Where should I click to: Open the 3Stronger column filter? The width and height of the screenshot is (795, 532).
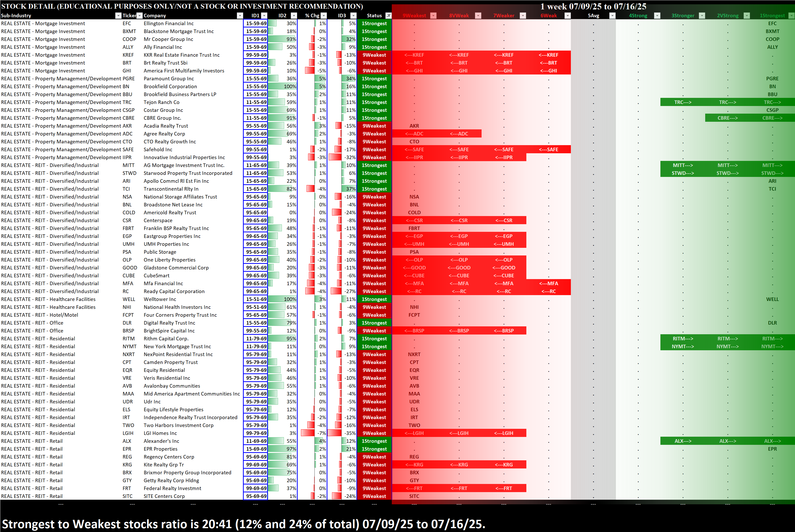click(702, 16)
